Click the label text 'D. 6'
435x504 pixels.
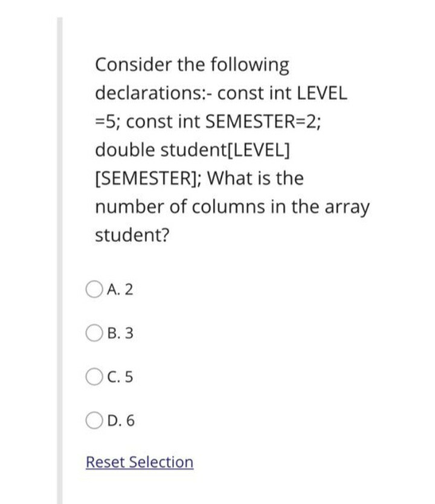118,419
